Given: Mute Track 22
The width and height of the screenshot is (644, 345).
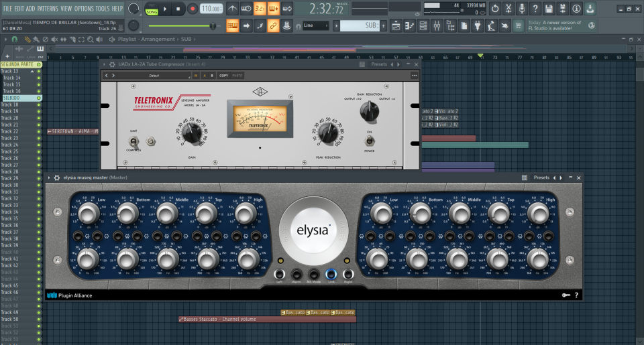Looking at the screenshot, I should (x=39, y=132).
